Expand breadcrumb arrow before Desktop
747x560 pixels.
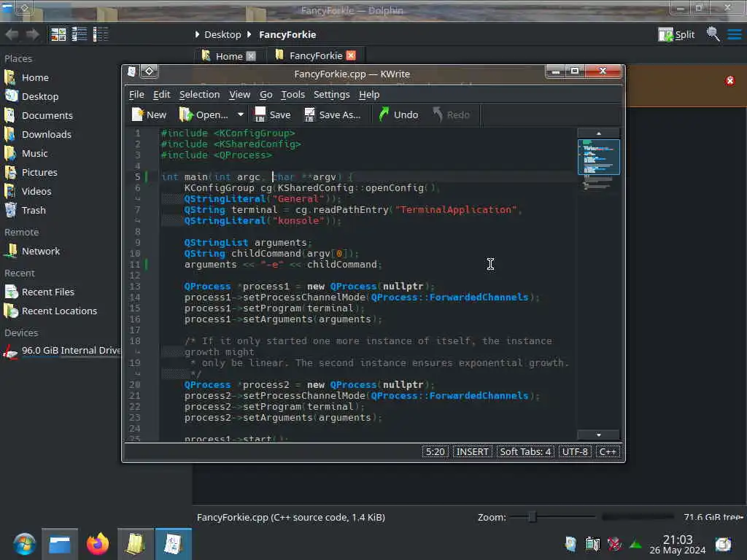point(197,35)
